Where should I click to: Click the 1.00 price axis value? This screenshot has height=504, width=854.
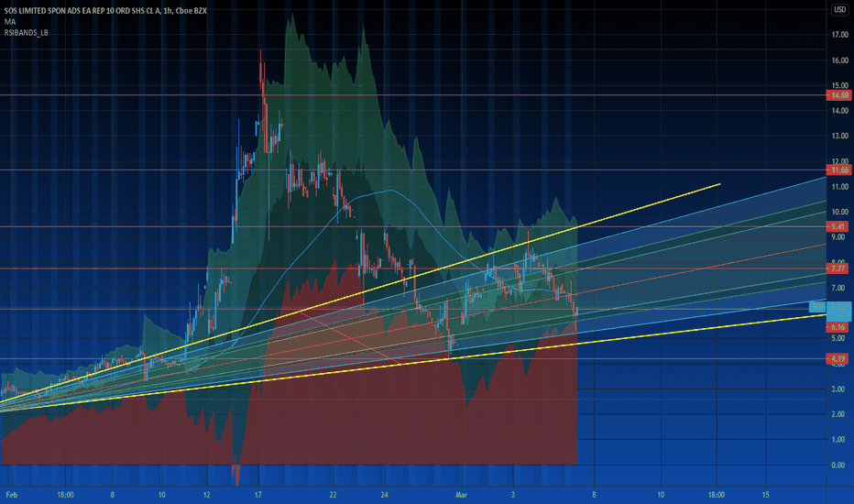839,440
